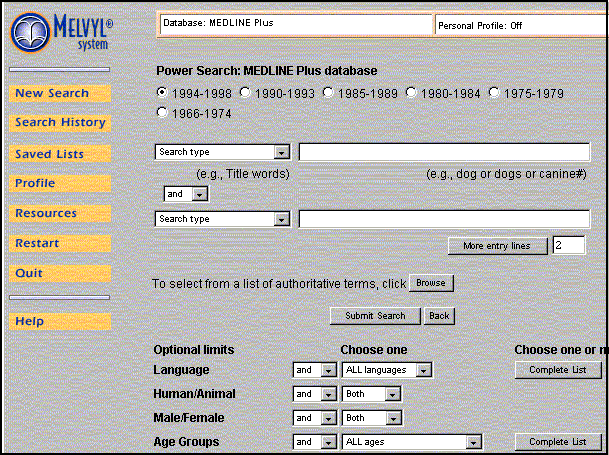
Task: Select the 1994-1998 date range
Action: click(x=163, y=93)
